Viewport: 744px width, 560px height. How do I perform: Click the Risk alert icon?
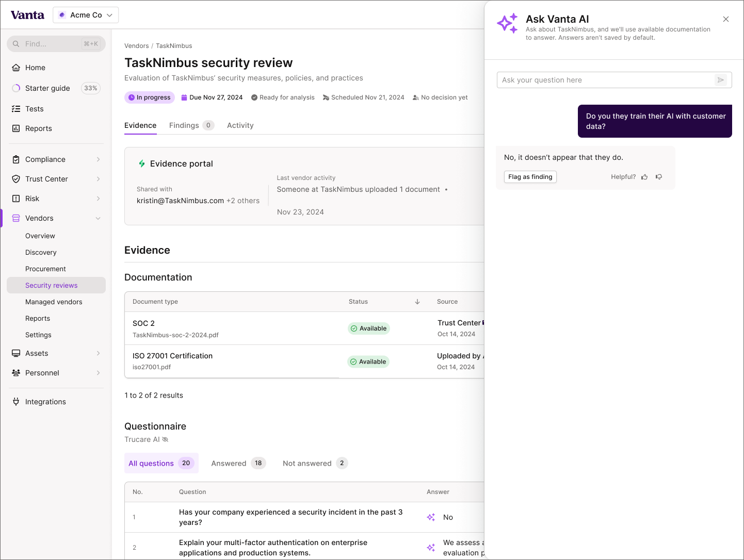16,199
